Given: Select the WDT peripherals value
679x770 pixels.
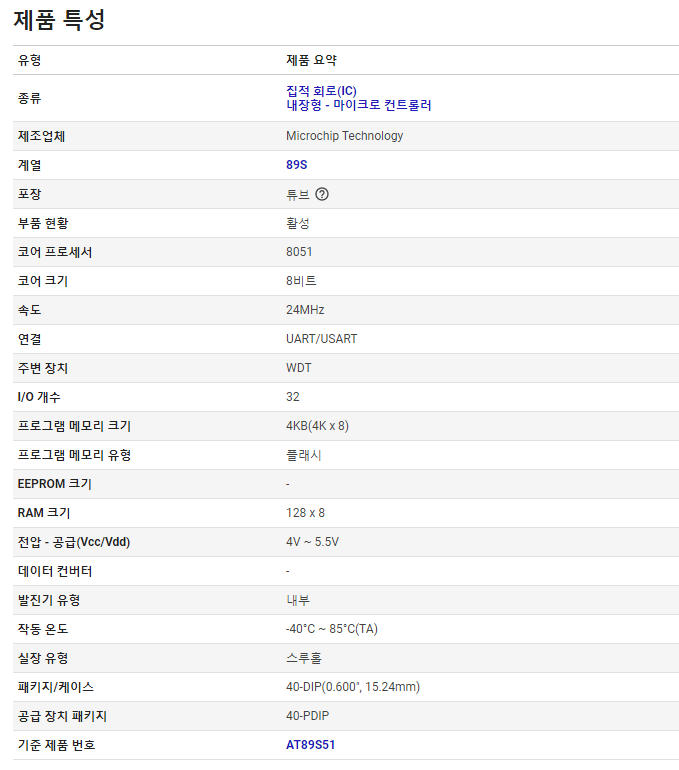Looking at the screenshot, I should click(299, 368).
